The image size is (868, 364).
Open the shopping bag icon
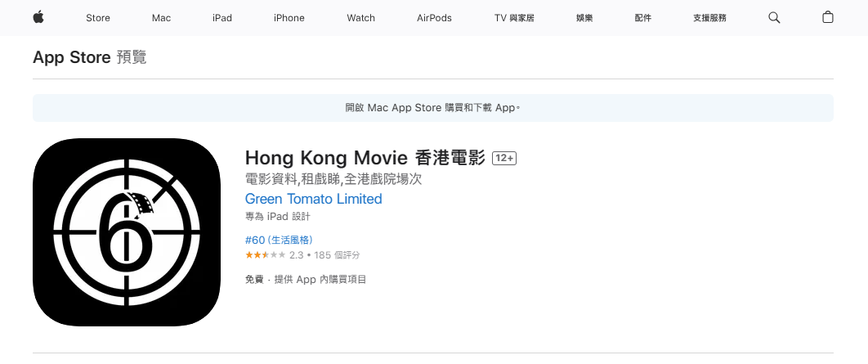[828, 17]
